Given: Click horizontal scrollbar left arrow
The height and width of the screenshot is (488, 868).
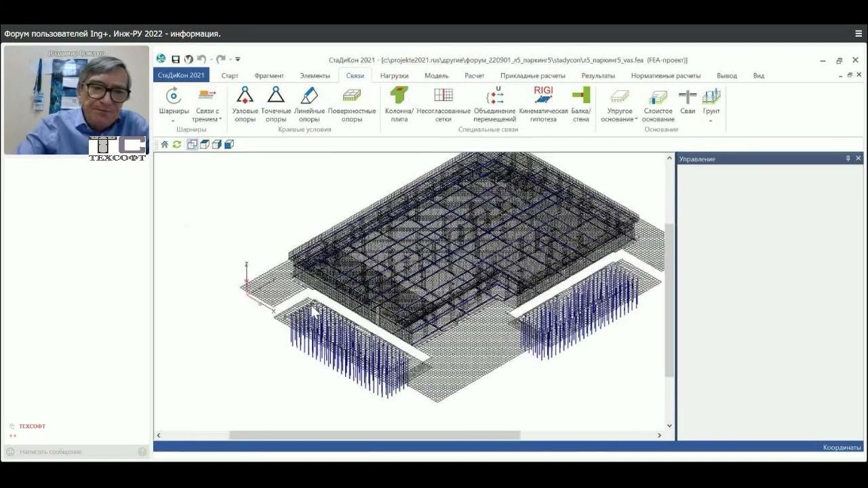Looking at the screenshot, I should click(159, 435).
